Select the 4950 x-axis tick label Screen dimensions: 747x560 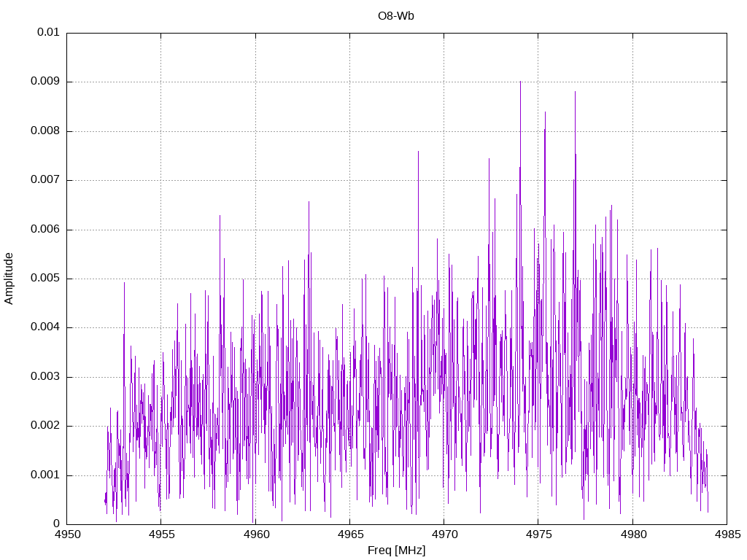click(67, 535)
